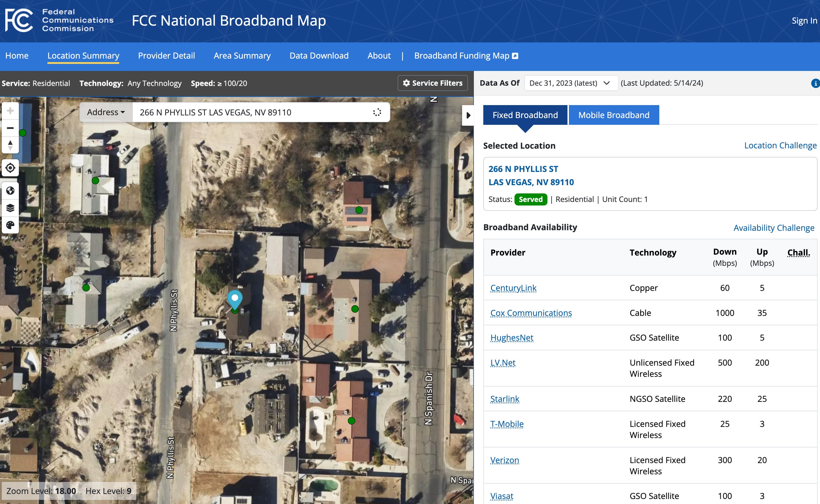Open the basemap globe selector
Screen dimensions: 820x504
10,191
